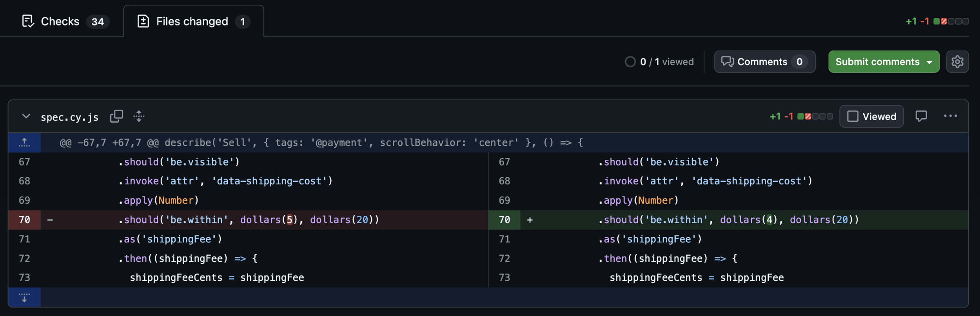Image resolution: width=980 pixels, height=316 pixels.
Task: Open spec.cy.js more options ellipsis
Action: (950, 116)
